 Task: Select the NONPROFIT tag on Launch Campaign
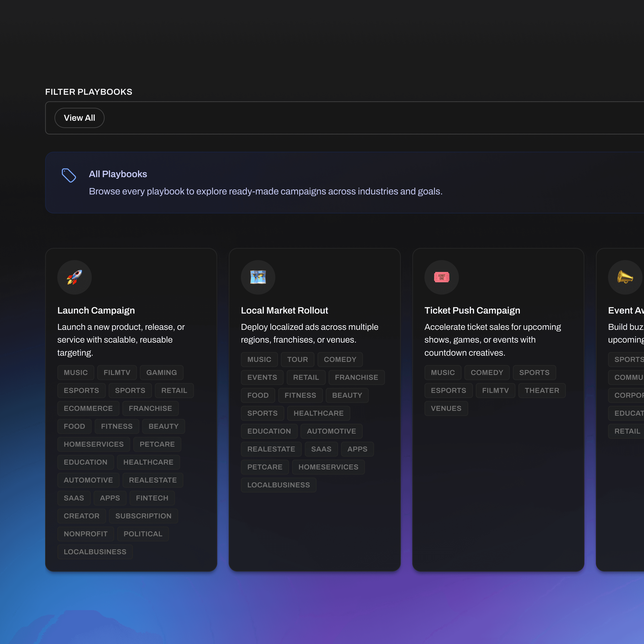click(x=85, y=534)
